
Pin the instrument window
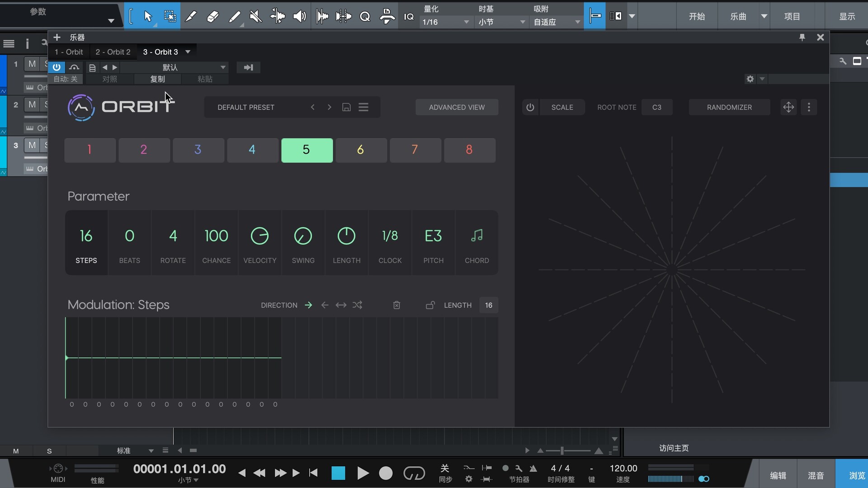[802, 38]
